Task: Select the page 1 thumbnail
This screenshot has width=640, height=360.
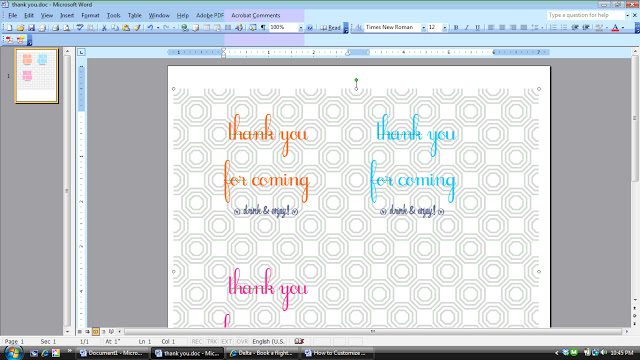Action: coord(36,76)
